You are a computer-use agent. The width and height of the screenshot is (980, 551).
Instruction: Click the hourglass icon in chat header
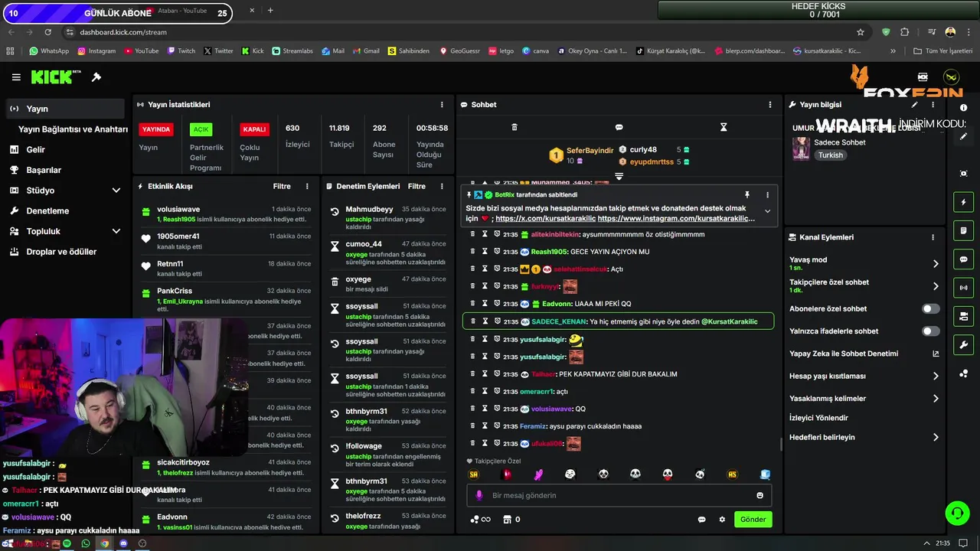point(724,127)
